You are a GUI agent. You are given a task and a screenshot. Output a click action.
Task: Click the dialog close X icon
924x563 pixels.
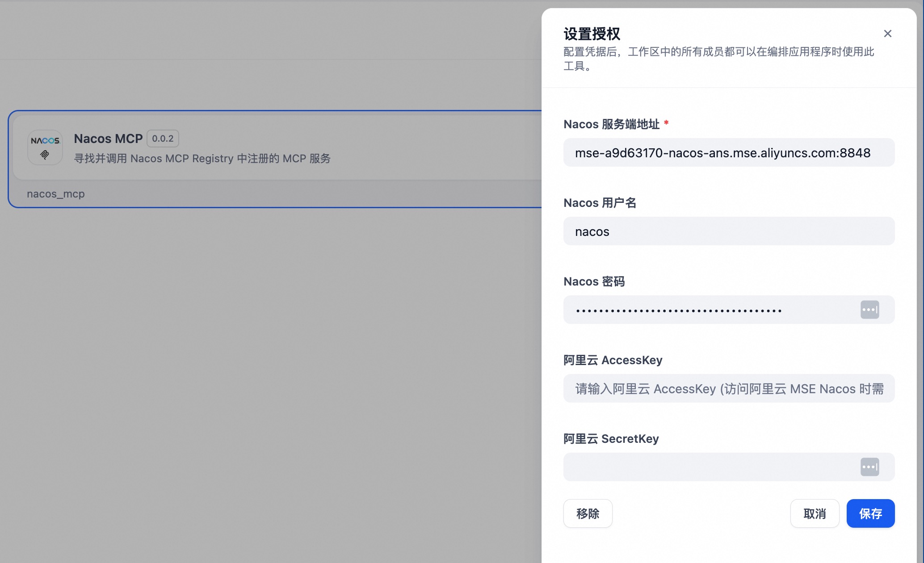(887, 34)
